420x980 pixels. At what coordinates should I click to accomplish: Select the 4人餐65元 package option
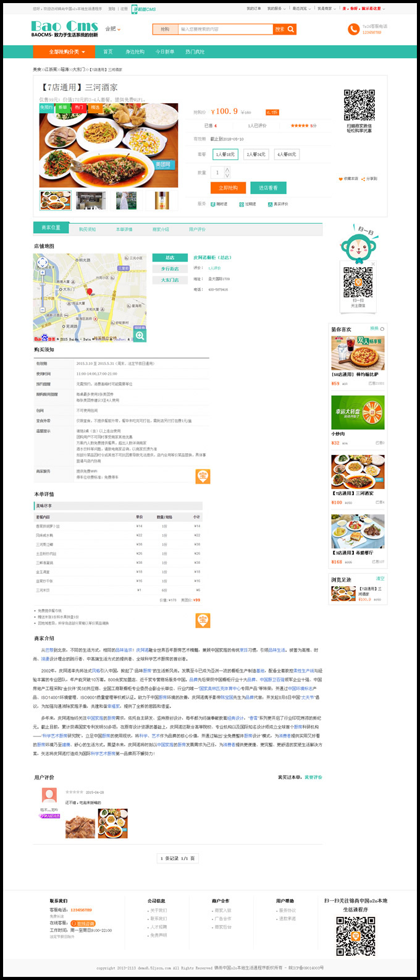pos(287,155)
